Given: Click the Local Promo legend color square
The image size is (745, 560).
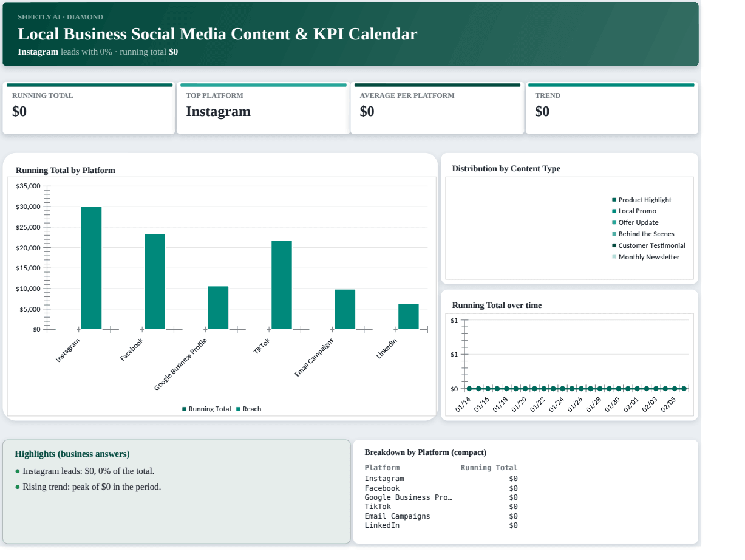Looking at the screenshot, I should pyautogui.click(x=614, y=211).
